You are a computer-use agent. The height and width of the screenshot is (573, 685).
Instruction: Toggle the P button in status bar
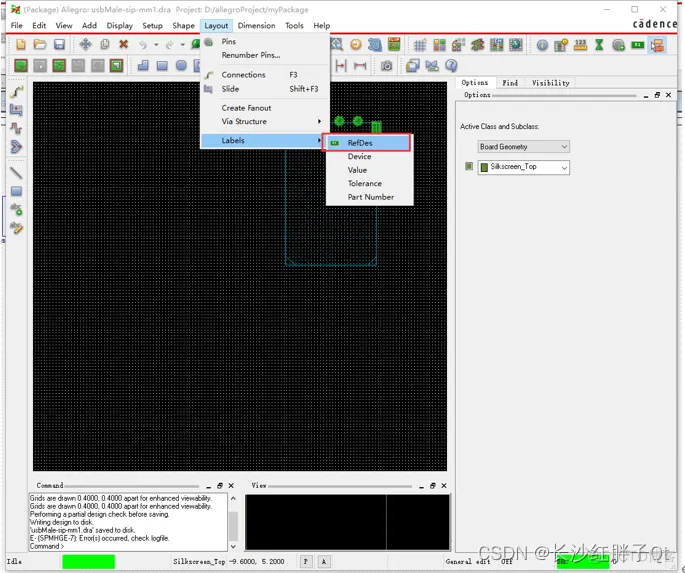306,562
